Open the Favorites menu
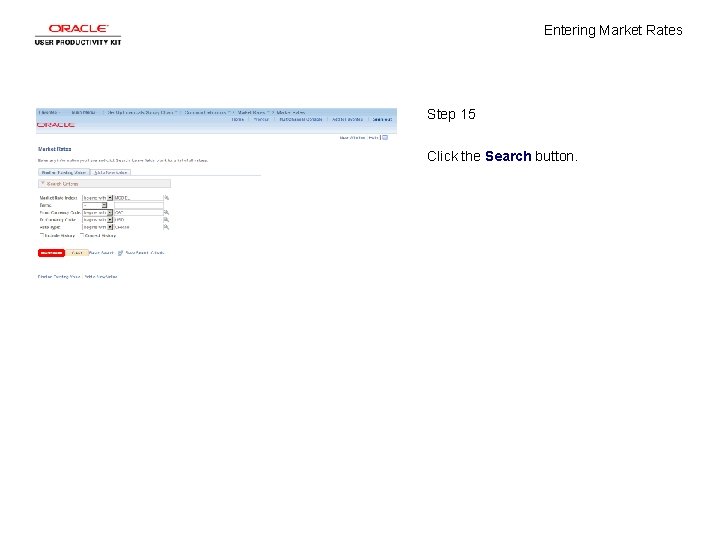Screen dimensions: 720x540 coord(49,112)
